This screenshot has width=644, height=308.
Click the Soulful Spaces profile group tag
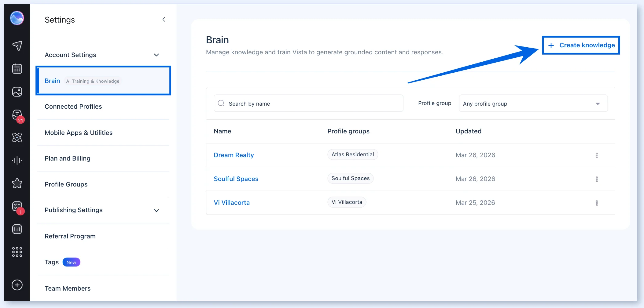(x=351, y=178)
